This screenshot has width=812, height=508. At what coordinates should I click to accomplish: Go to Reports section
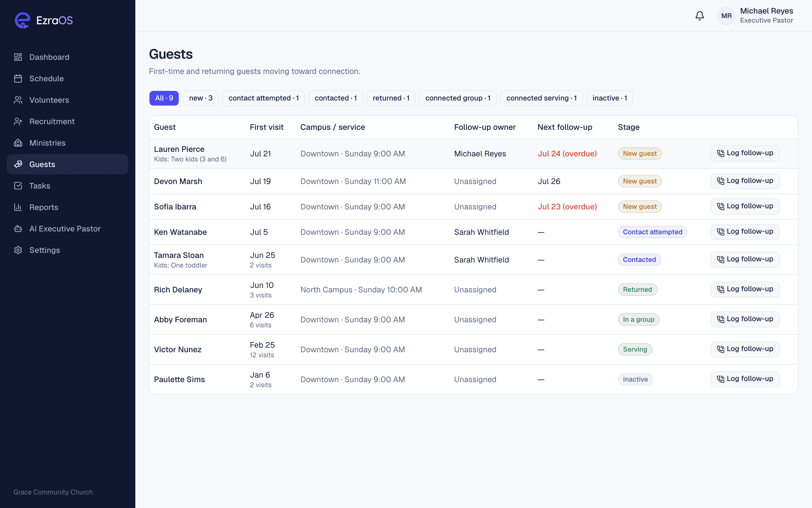(67, 207)
